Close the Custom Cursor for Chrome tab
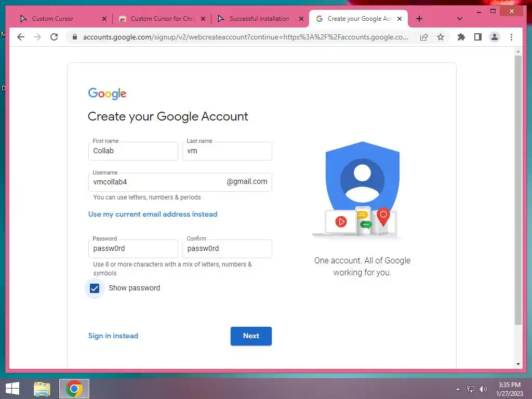 (x=203, y=19)
